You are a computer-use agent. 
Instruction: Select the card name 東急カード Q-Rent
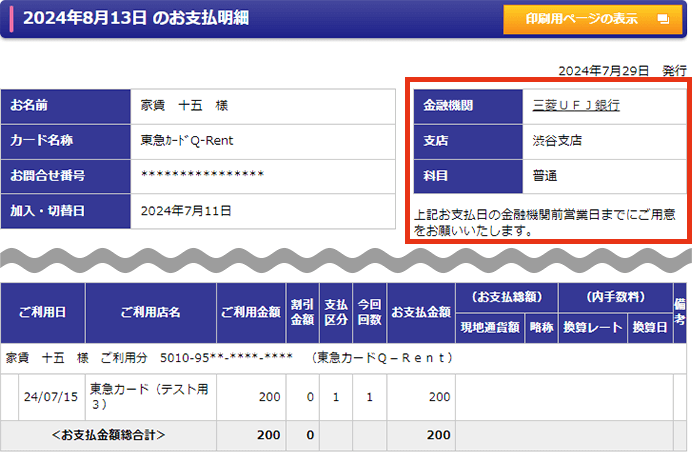click(187, 140)
